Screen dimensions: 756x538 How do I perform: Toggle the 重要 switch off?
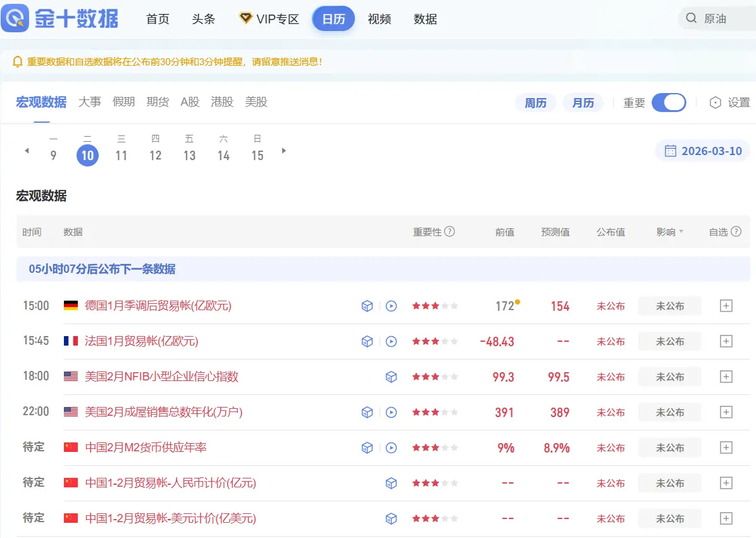pos(669,103)
